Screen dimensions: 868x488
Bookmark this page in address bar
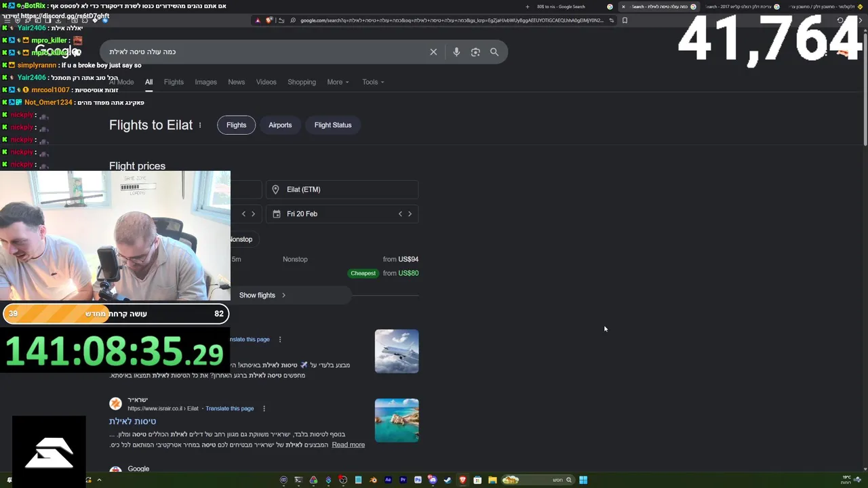pyautogui.click(x=625, y=20)
